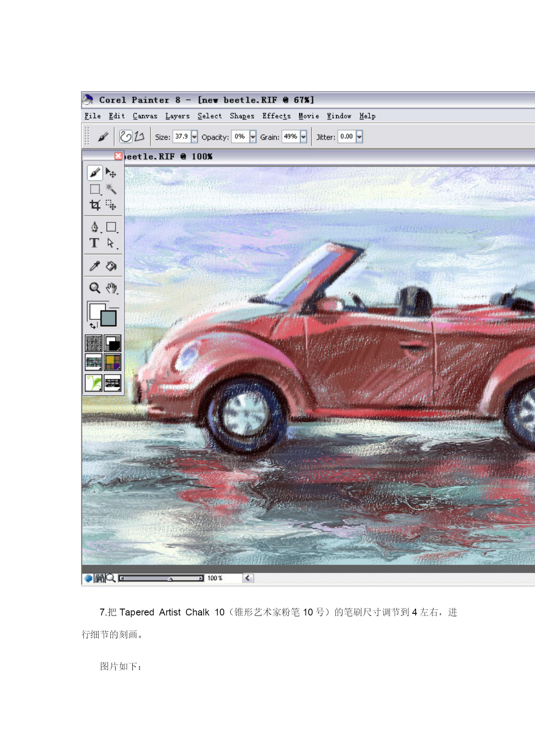Select the Grabber hand tool

click(111, 287)
